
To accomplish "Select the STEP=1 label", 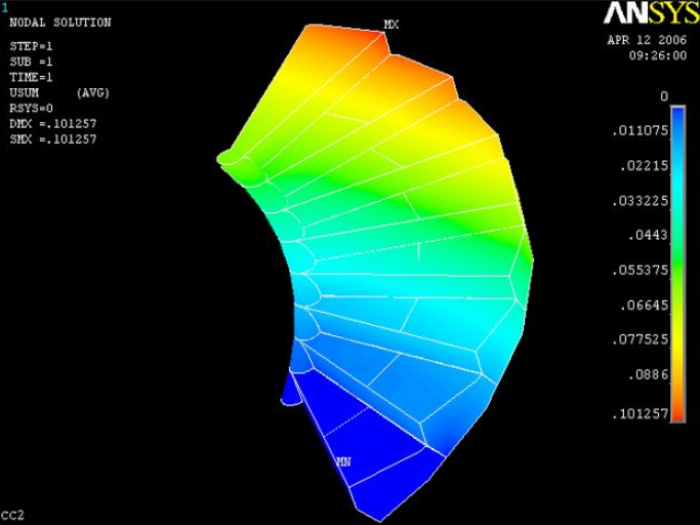I will coord(31,46).
